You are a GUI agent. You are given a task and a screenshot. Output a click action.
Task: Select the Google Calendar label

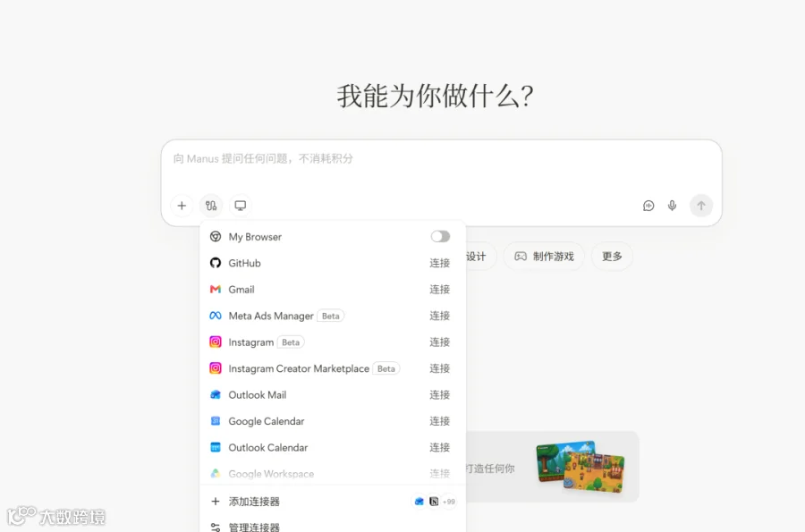click(x=267, y=421)
